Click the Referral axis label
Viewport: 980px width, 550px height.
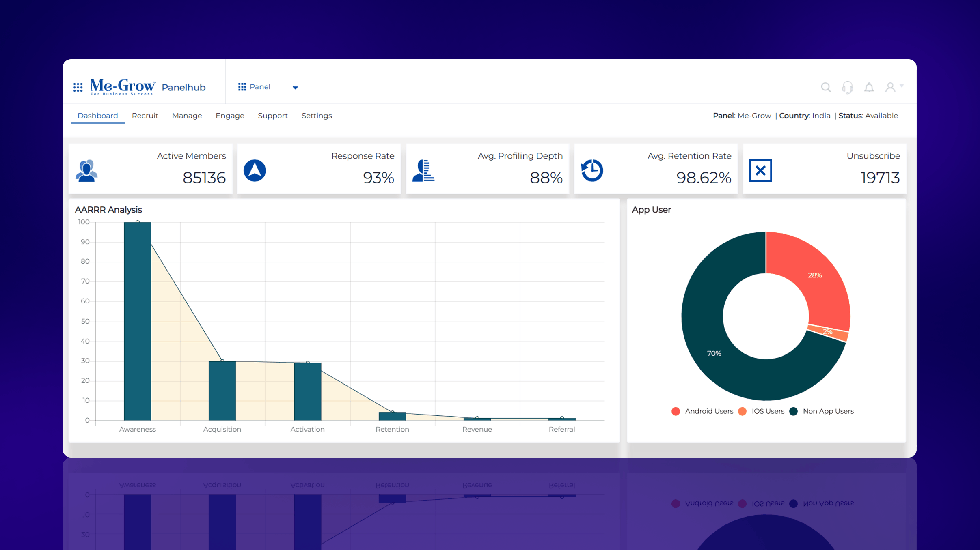[562, 429]
